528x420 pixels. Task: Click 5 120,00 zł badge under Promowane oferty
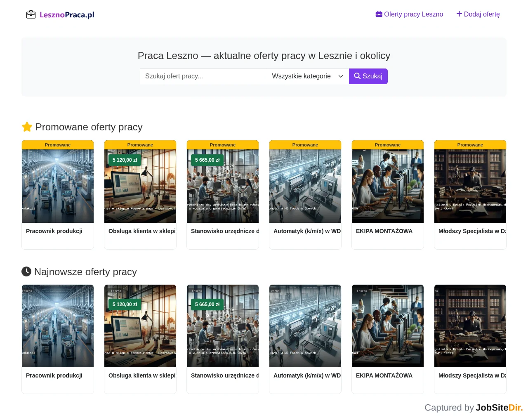coord(125,160)
